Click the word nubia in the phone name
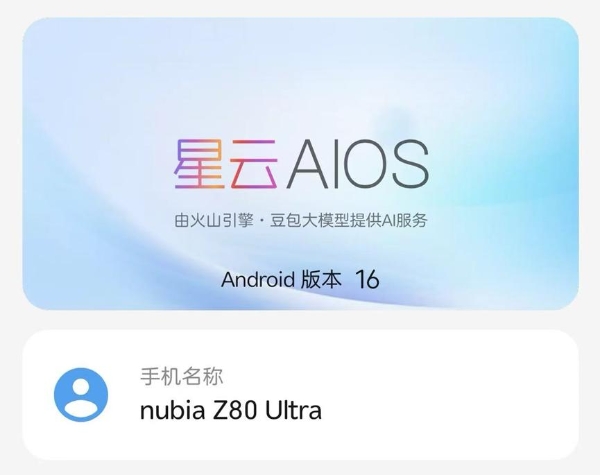The width and height of the screenshot is (600, 475). coord(173,411)
